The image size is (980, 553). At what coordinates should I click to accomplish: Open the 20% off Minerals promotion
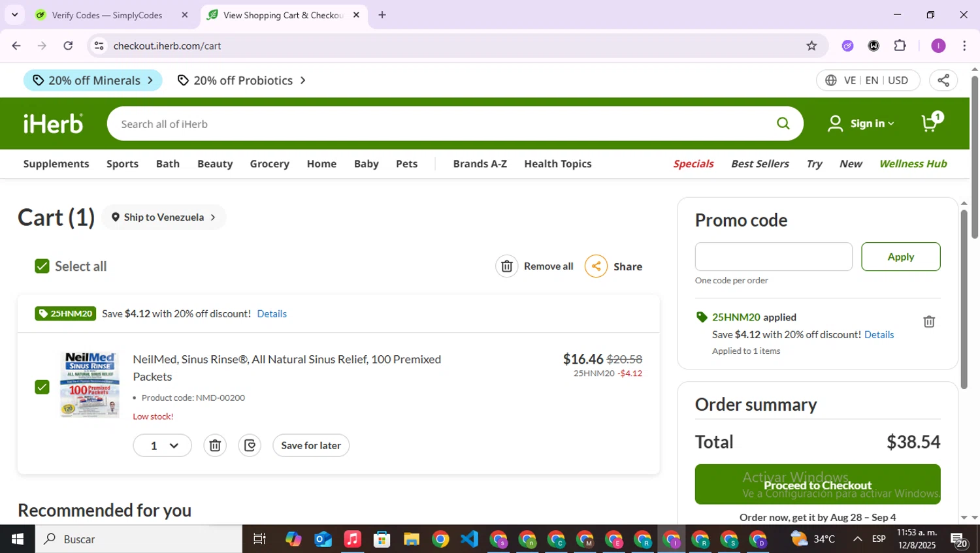[93, 80]
